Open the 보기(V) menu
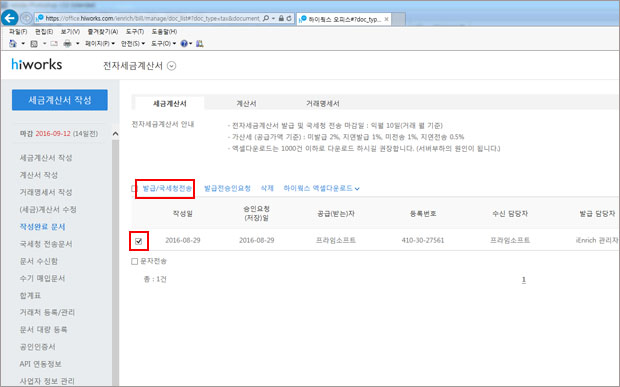 (70, 32)
